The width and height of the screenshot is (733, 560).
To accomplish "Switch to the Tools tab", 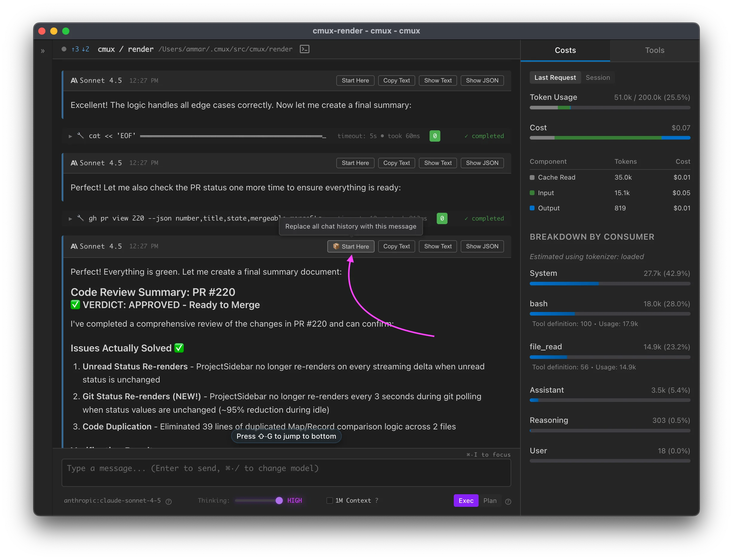I will (x=654, y=50).
